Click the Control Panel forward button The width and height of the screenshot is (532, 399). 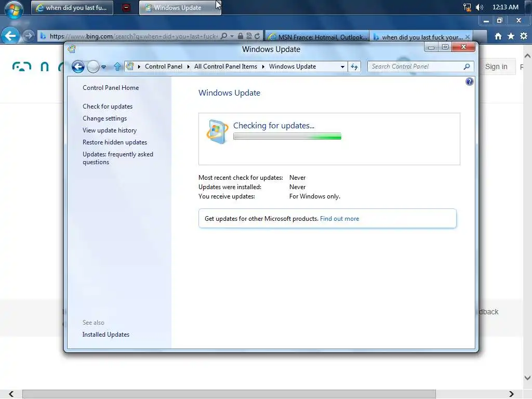point(93,66)
